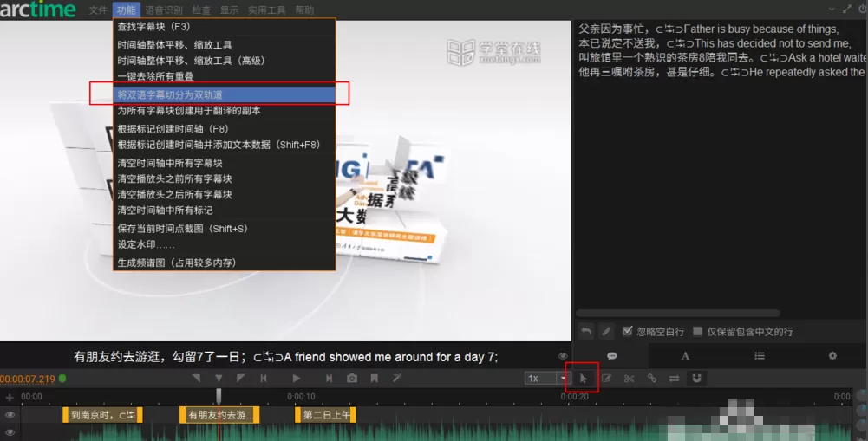Viewport: 868px width, 441px height.
Task: Toggle eye icon of the subtitle track
Action: coord(10,414)
